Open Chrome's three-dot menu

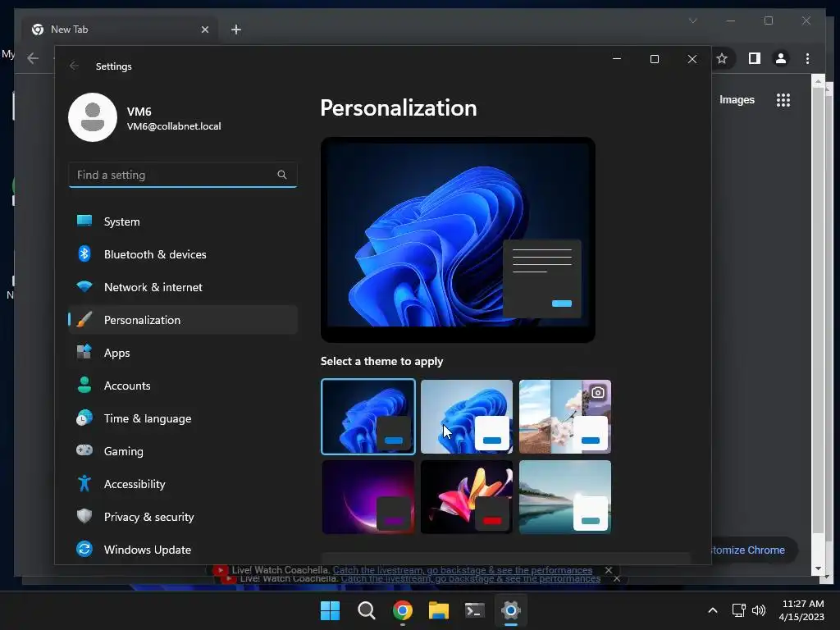click(808, 58)
